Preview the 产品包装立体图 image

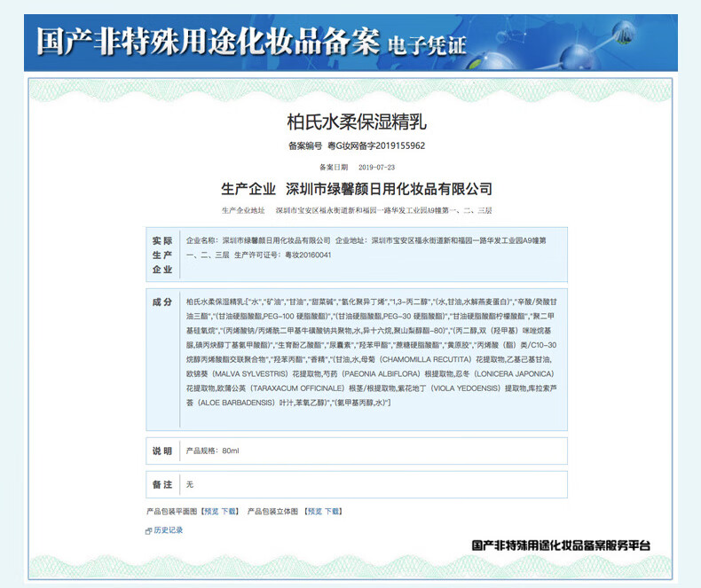[x=314, y=512]
